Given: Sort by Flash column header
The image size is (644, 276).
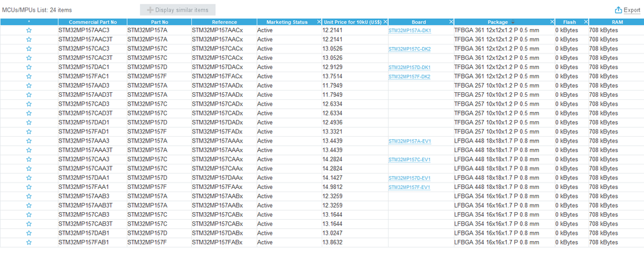Looking at the screenshot, I should pos(569,22).
